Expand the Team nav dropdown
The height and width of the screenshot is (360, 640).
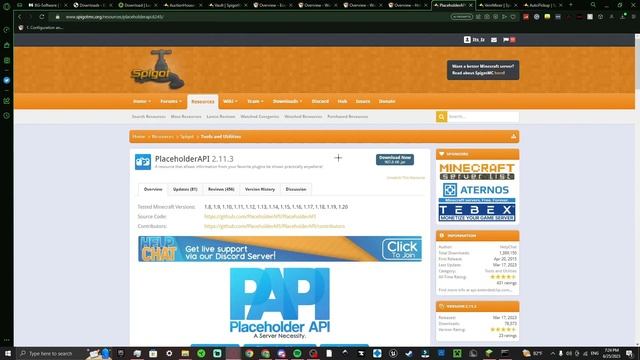(255, 101)
